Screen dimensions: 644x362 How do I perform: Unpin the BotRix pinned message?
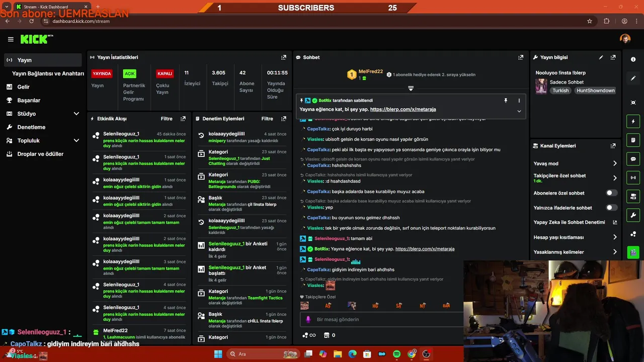(x=506, y=101)
